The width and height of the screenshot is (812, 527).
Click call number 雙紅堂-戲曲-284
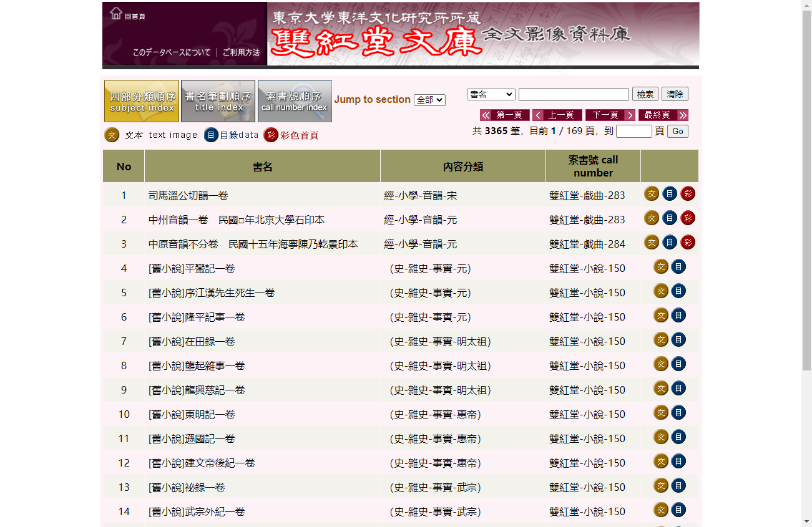(x=587, y=244)
